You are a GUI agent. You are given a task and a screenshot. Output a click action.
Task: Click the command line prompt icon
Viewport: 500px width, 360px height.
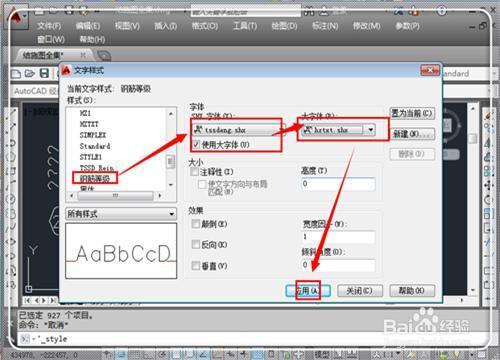pyautogui.click(x=25, y=339)
